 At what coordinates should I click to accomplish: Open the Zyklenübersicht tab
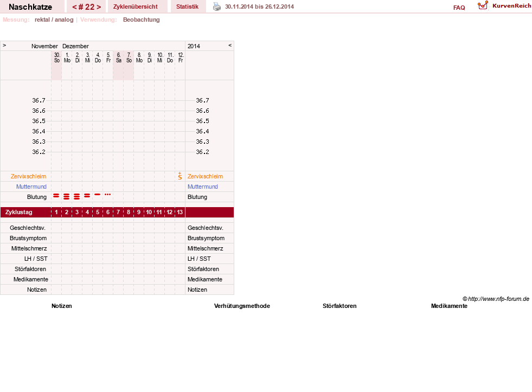click(136, 7)
